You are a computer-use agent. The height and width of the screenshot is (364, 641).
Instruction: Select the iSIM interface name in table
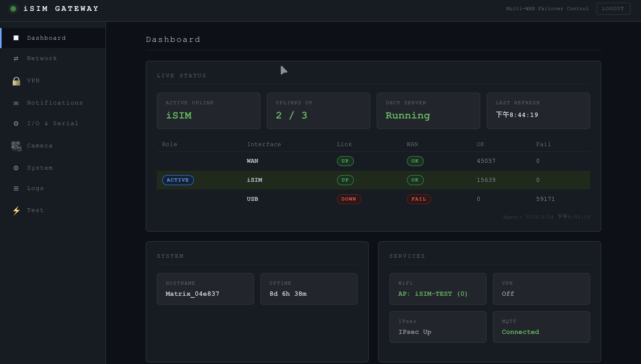pyautogui.click(x=255, y=180)
